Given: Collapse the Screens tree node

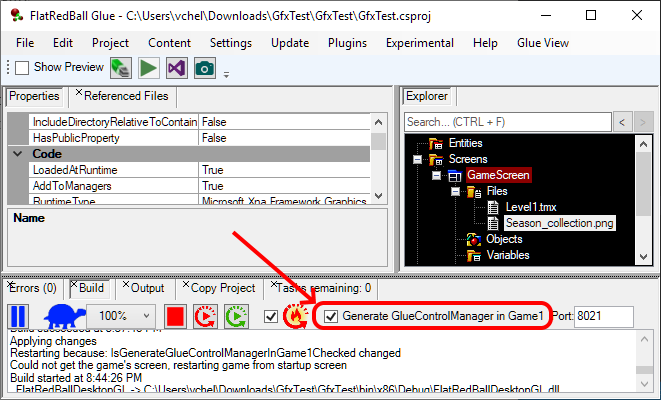Looking at the screenshot, I should (417, 159).
